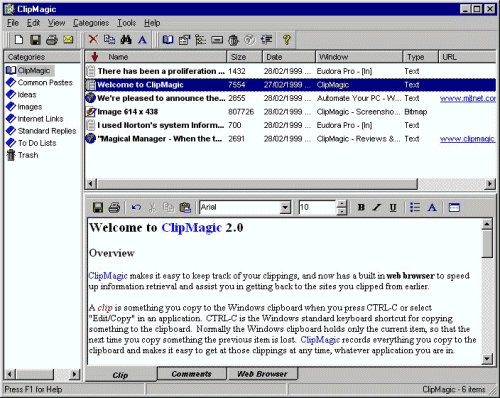Screen dimensions: 500x398
Task: Open the www.clipmagic link in URL column
Action: [x=467, y=139]
